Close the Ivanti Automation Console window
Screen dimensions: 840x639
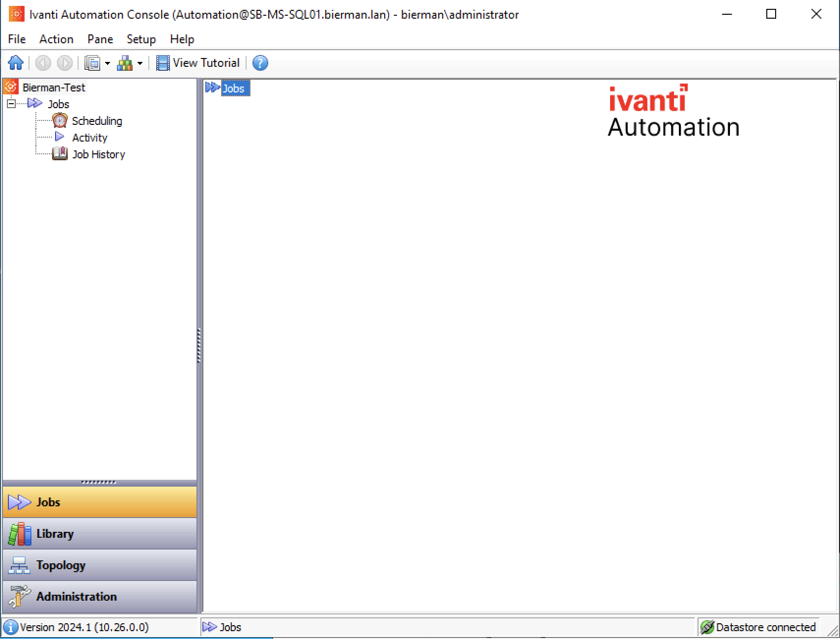tap(816, 14)
